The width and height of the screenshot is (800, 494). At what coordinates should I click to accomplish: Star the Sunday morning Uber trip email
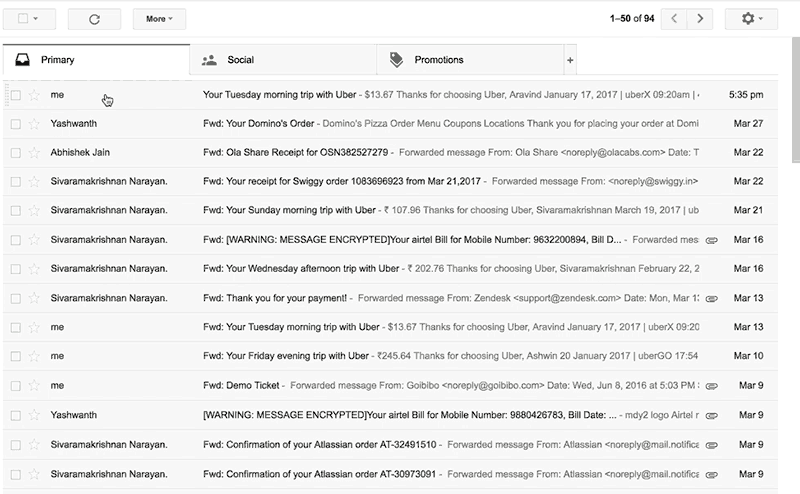coord(34,210)
